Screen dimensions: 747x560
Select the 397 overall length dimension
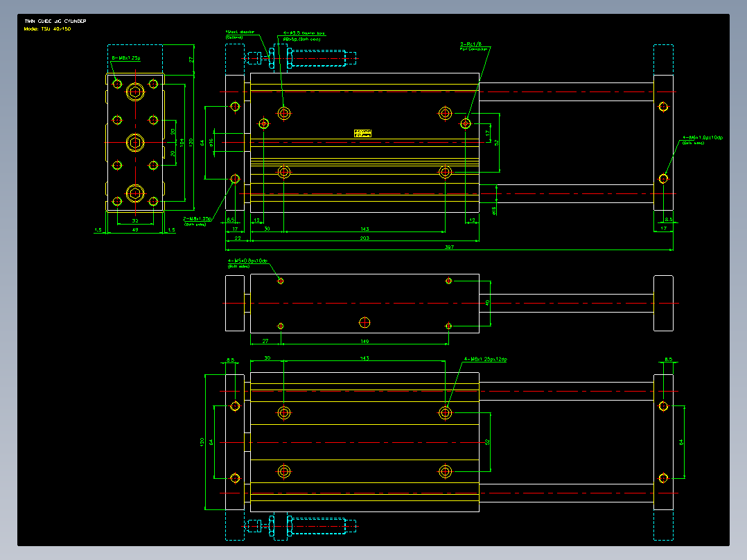(449, 247)
